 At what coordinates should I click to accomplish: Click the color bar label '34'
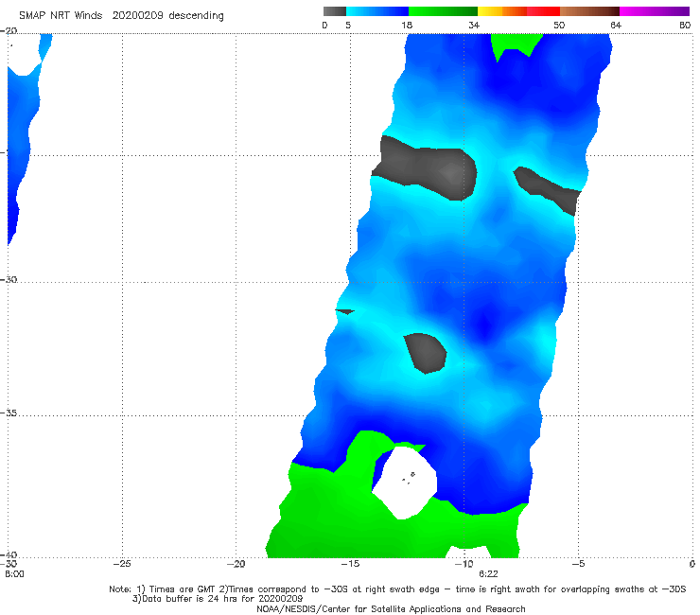click(x=474, y=25)
